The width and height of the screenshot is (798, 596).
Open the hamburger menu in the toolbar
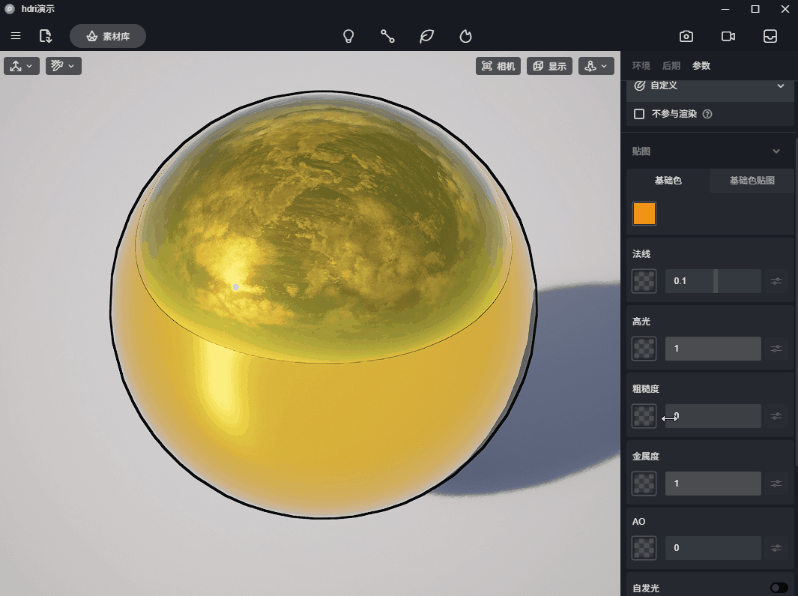coord(15,36)
